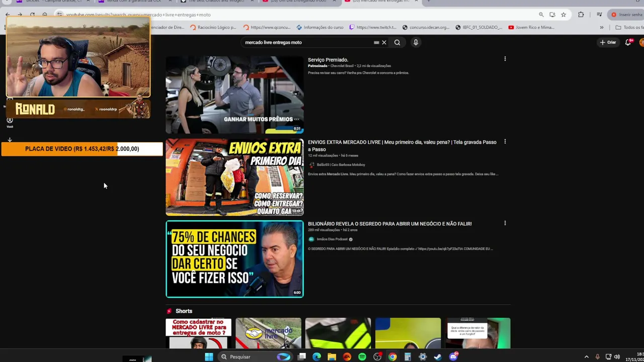Open the volume control in the system tray

coord(617,356)
